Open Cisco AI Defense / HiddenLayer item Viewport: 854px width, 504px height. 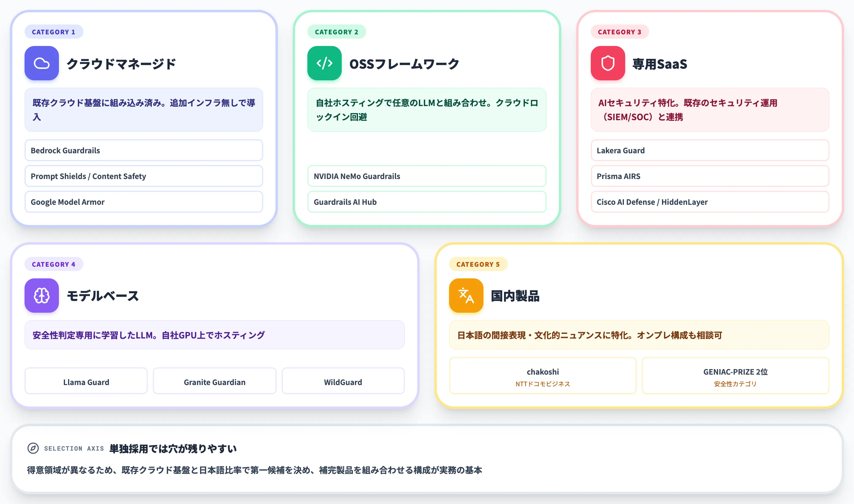pyautogui.click(x=710, y=202)
